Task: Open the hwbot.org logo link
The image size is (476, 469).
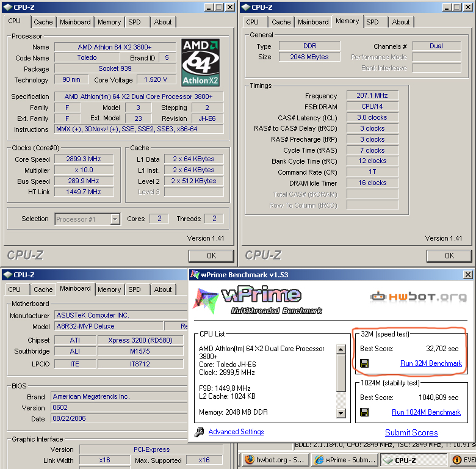Action: (x=418, y=296)
